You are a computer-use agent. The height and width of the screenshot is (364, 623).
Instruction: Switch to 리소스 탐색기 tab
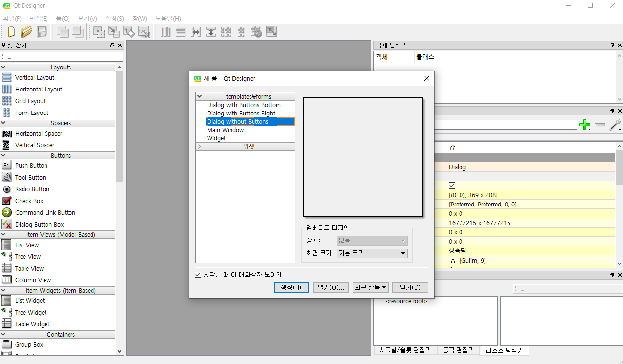click(x=505, y=350)
